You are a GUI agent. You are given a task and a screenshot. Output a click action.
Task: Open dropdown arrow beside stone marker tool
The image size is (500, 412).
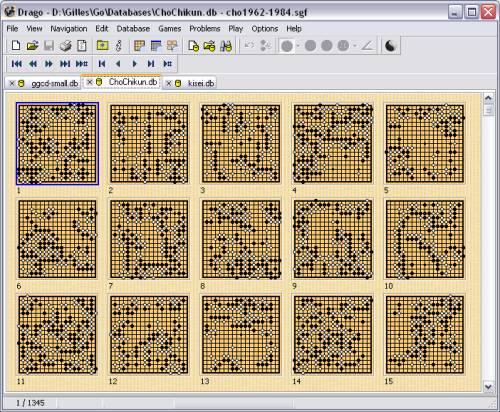[x=298, y=46]
